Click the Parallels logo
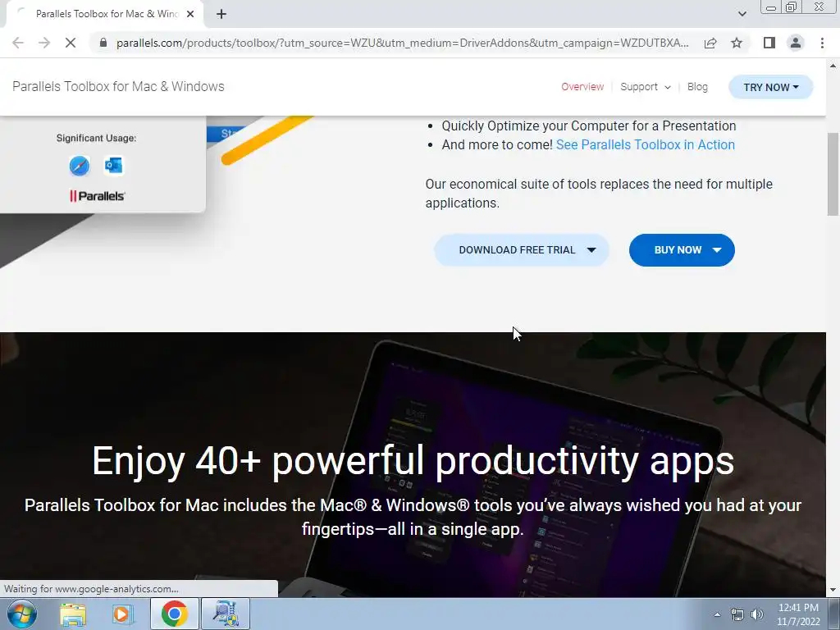Viewport: 840px width, 630px height. click(x=97, y=196)
